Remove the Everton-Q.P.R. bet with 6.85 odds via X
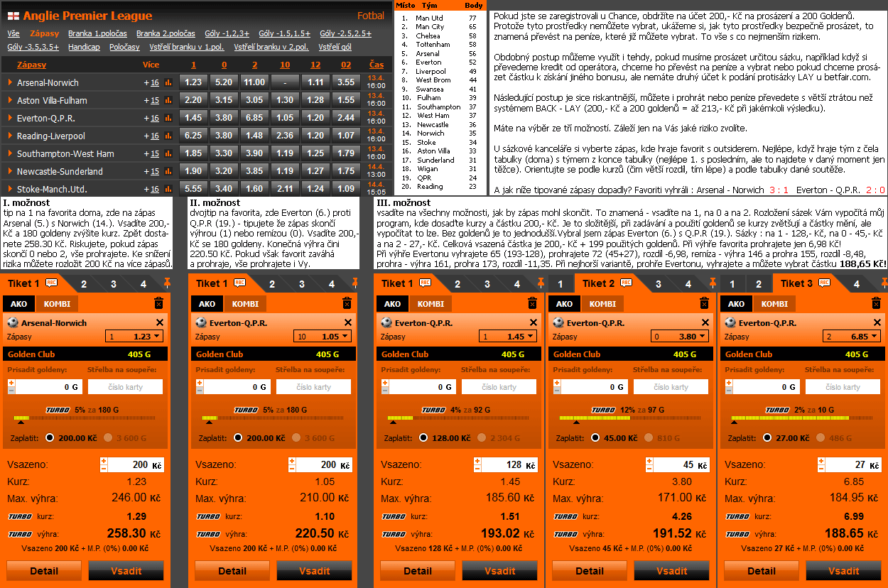The image size is (888, 588). tap(877, 322)
